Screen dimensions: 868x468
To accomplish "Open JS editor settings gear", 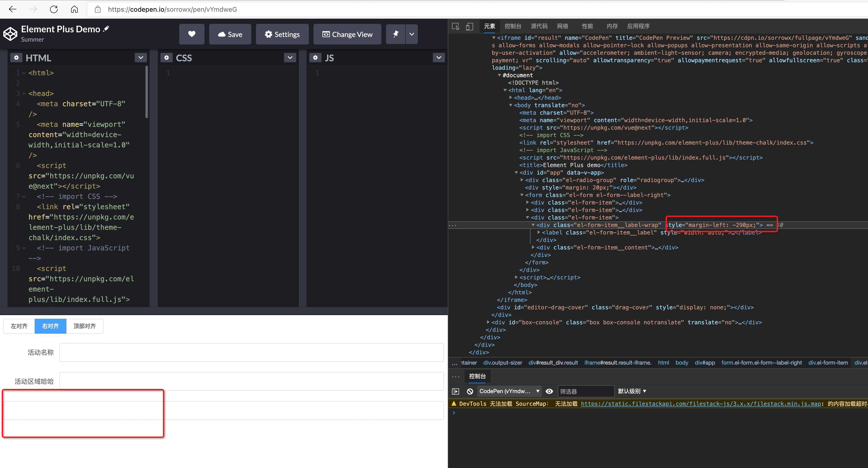I will click(315, 58).
